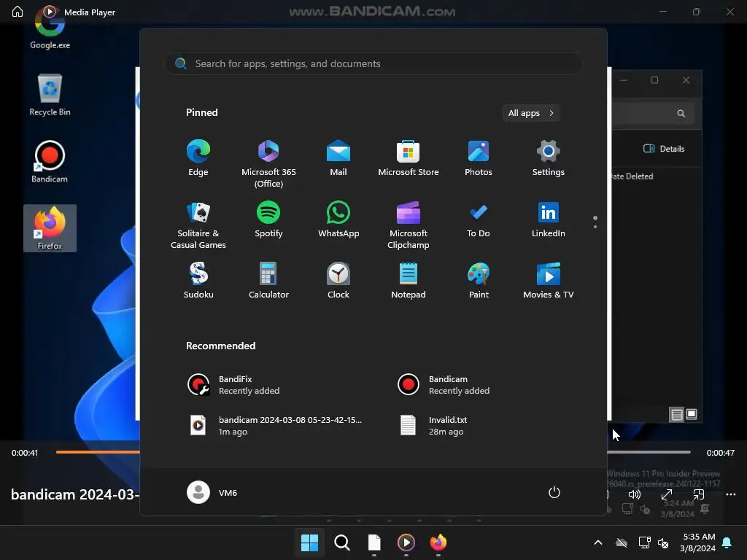Click the Start menu search field
The height and width of the screenshot is (560, 747).
pos(373,63)
